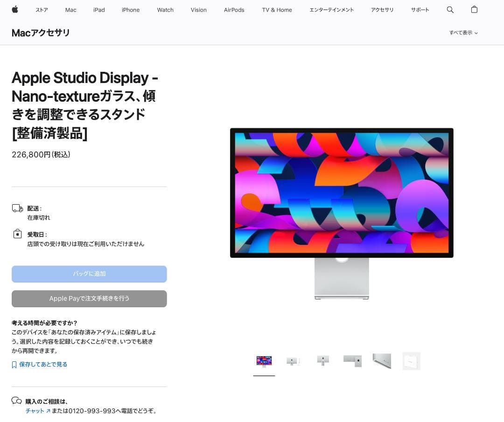
Task: Click the delivery truck icon
Action: [17, 208]
